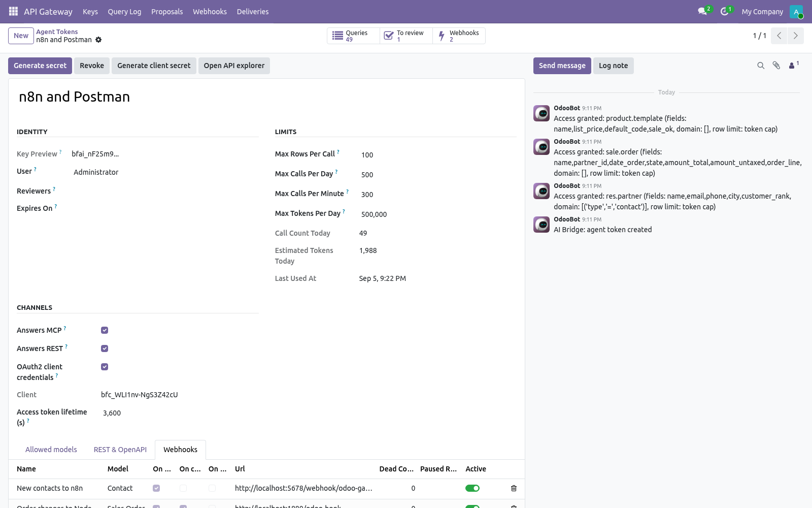Open the Webhooks lightning stat button

459,36
